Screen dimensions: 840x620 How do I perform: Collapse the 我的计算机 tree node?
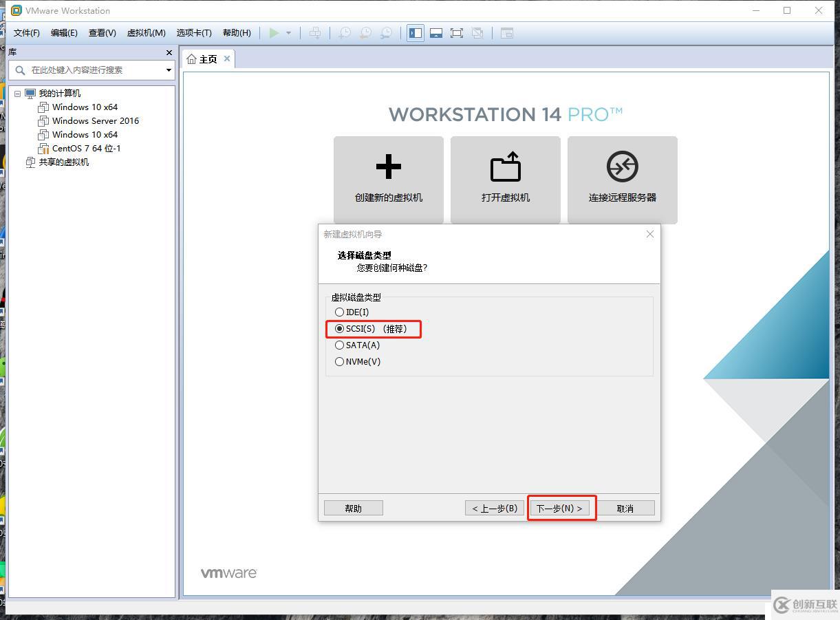17,94
